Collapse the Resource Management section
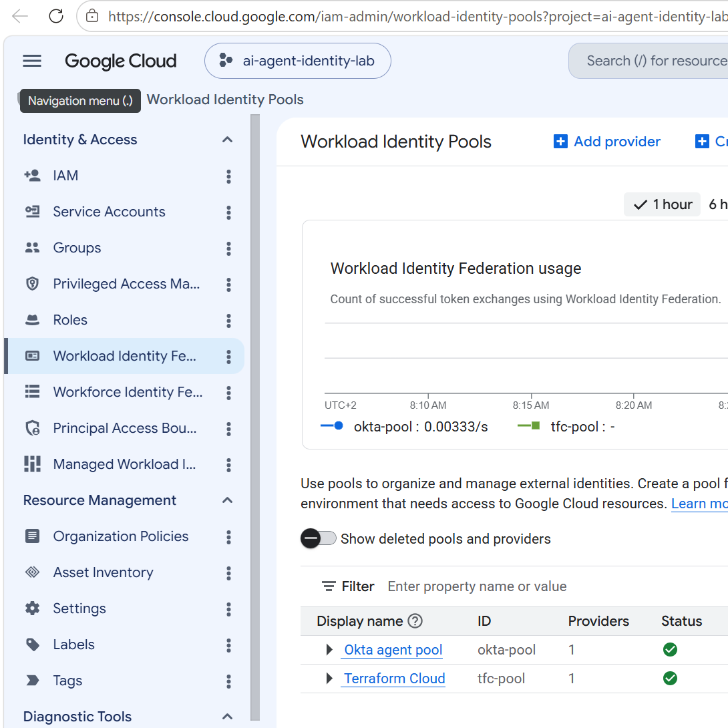This screenshot has width=728, height=728. [x=227, y=500]
